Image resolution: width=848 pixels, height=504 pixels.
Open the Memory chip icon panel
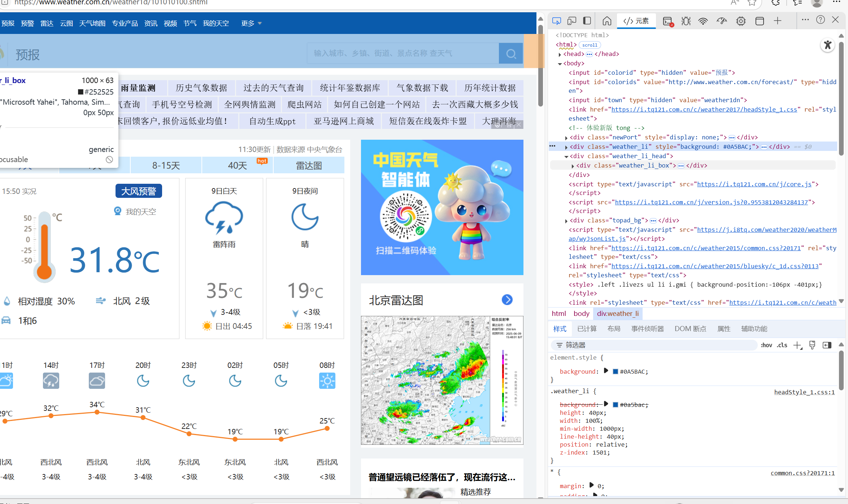click(x=741, y=21)
